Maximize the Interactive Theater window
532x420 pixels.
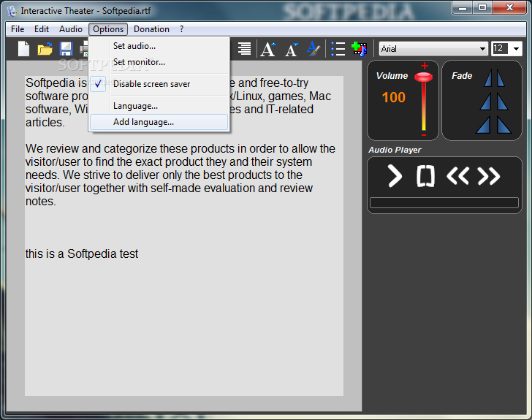click(482, 7)
